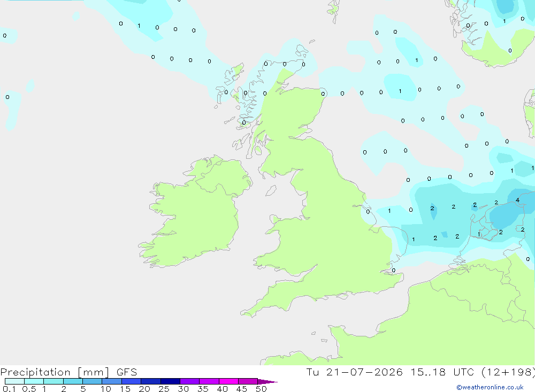Pick the 1–2 mm legend color box
Screen dimensions: 535x392
(53, 381)
